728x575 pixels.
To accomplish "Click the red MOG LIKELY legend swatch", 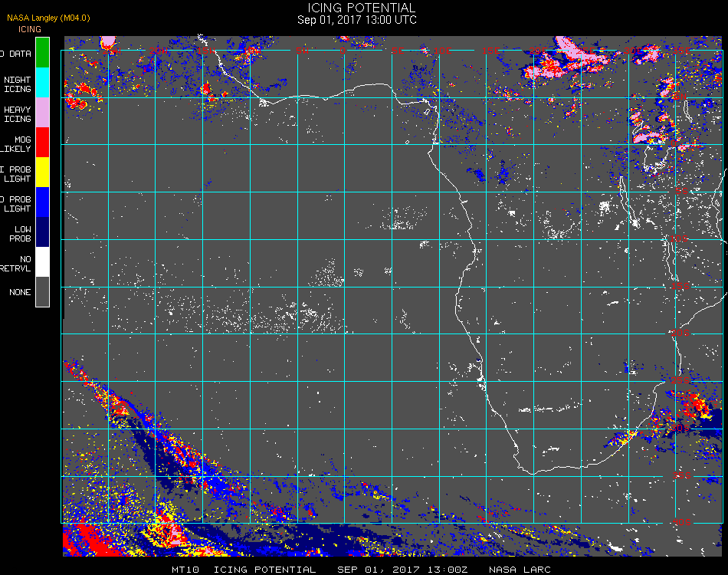I will [x=43, y=142].
